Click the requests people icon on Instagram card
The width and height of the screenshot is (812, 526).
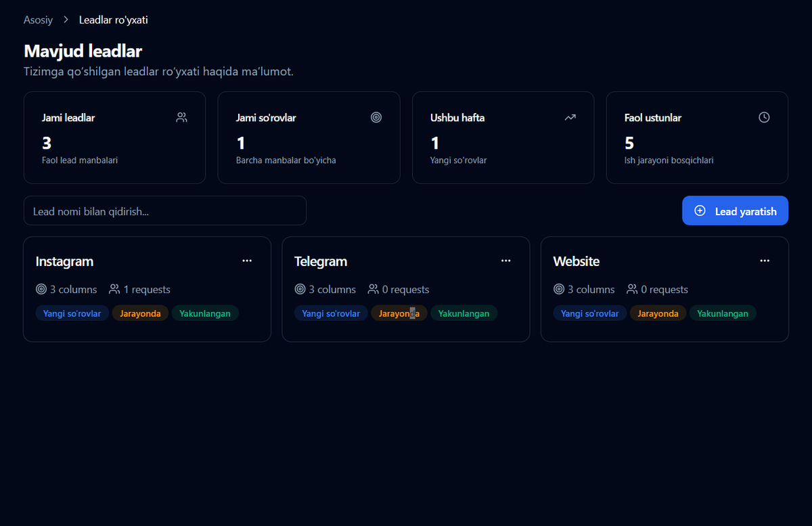click(x=114, y=289)
